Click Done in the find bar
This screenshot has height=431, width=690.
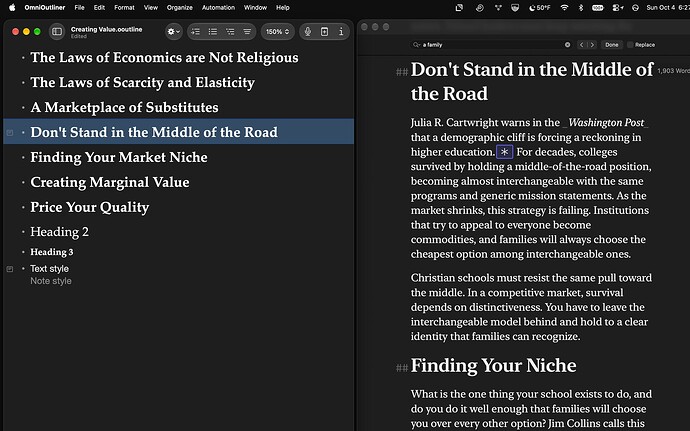pyautogui.click(x=611, y=44)
